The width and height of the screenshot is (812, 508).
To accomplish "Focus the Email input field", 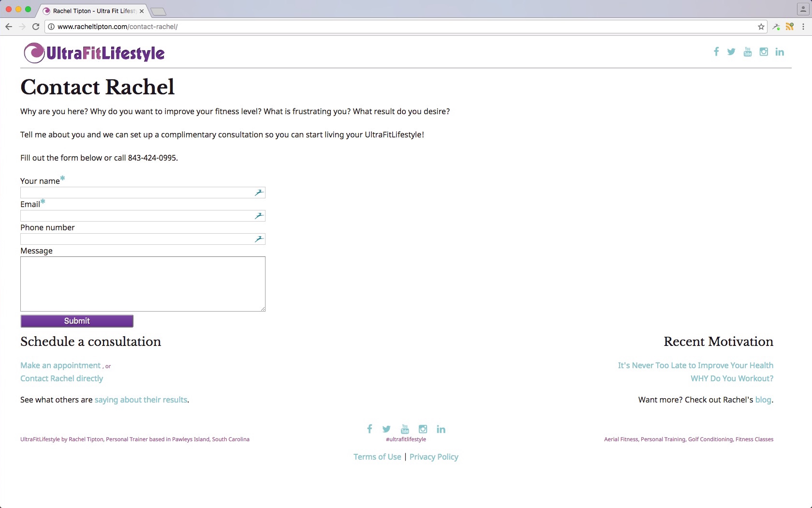I will [143, 216].
